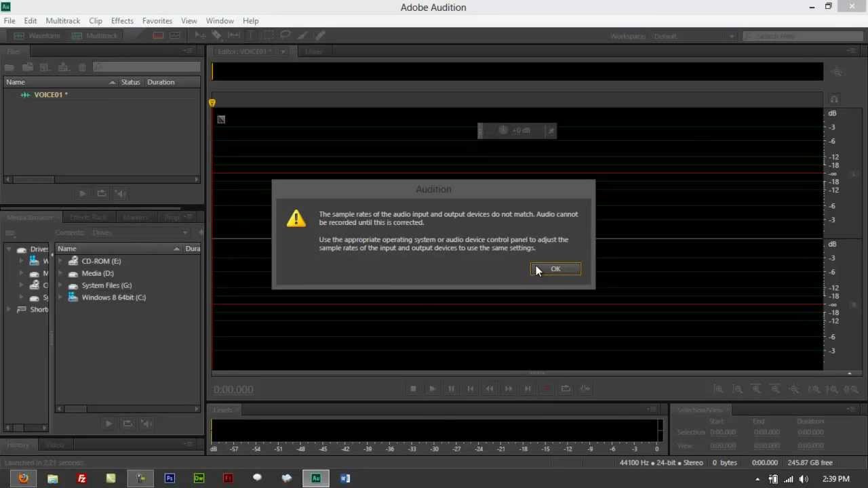Click Insert into Multitrack icon in Files panel
Screen dimensions: 868x488
64,67
